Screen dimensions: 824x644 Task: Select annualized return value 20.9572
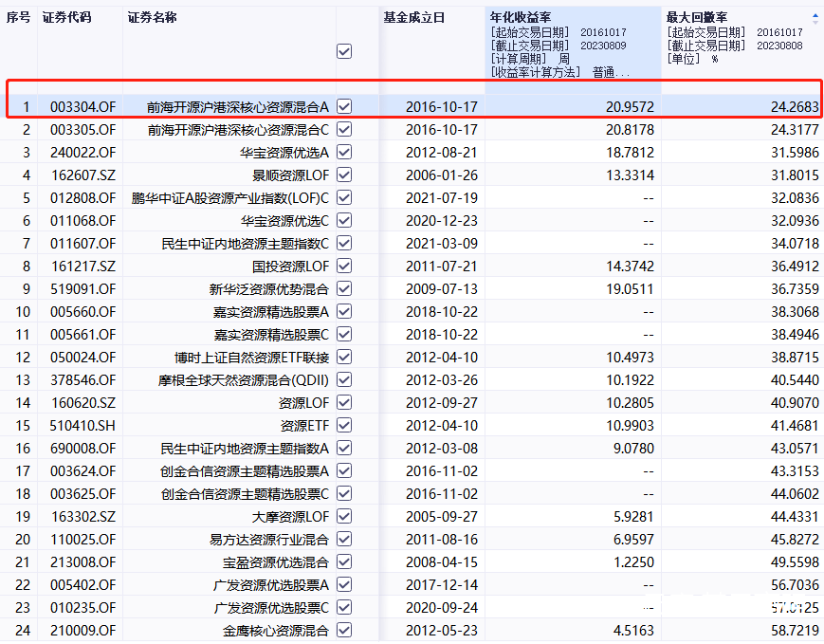(x=630, y=107)
